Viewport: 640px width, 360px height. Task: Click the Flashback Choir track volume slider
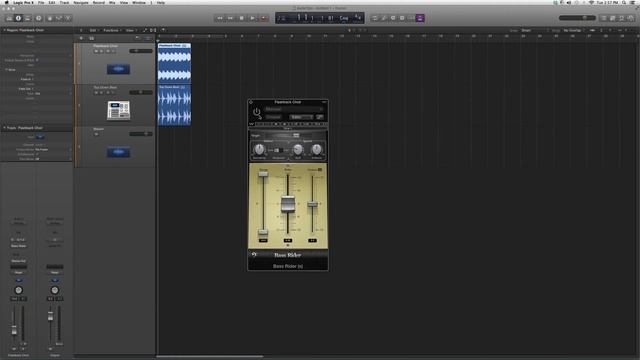pyautogui.click(x=140, y=51)
